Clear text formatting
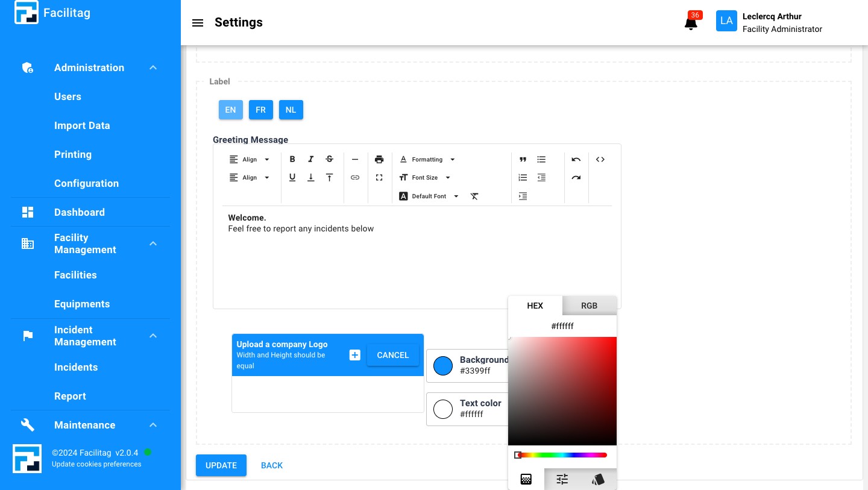868x490 pixels. (474, 196)
